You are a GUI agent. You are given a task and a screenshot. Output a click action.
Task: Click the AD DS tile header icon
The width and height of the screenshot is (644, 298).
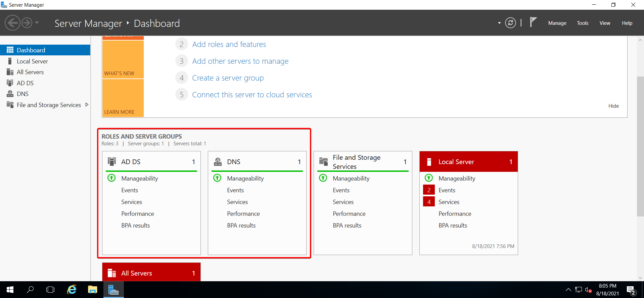tap(112, 161)
